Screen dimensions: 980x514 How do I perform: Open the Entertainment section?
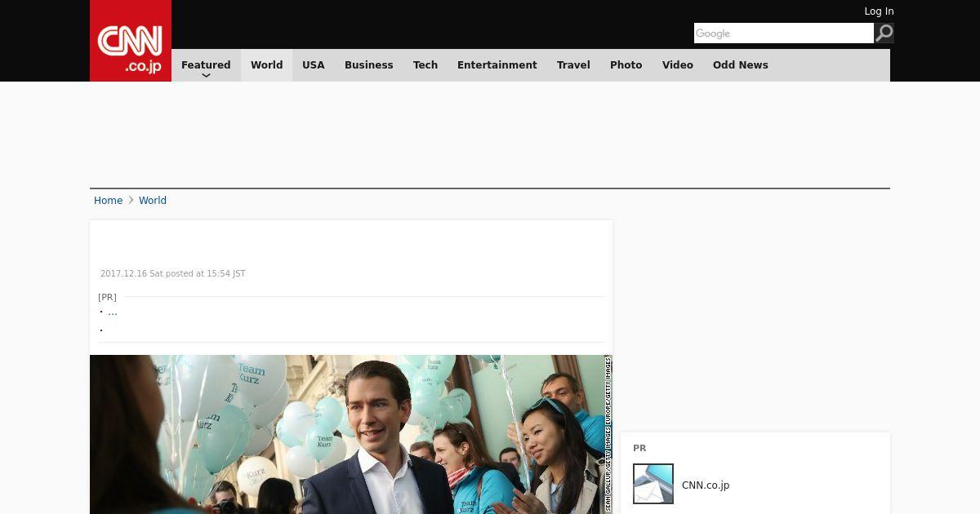497,65
